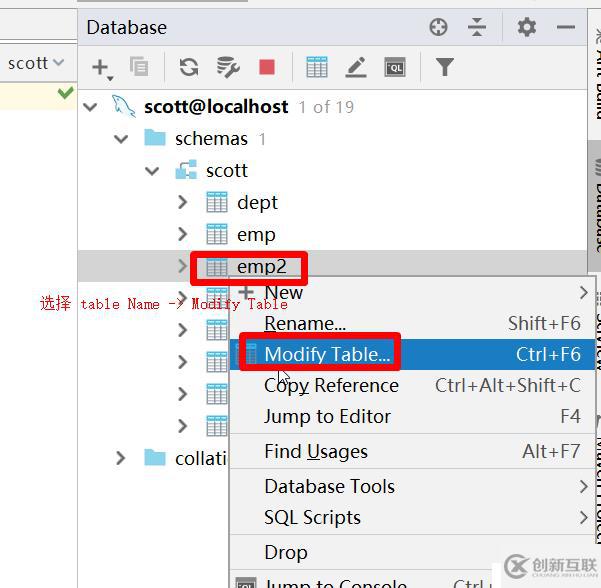Viewport: 601px width, 588px height.
Task: Click the '1 of 19' schema count
Action: coord(326,107)
